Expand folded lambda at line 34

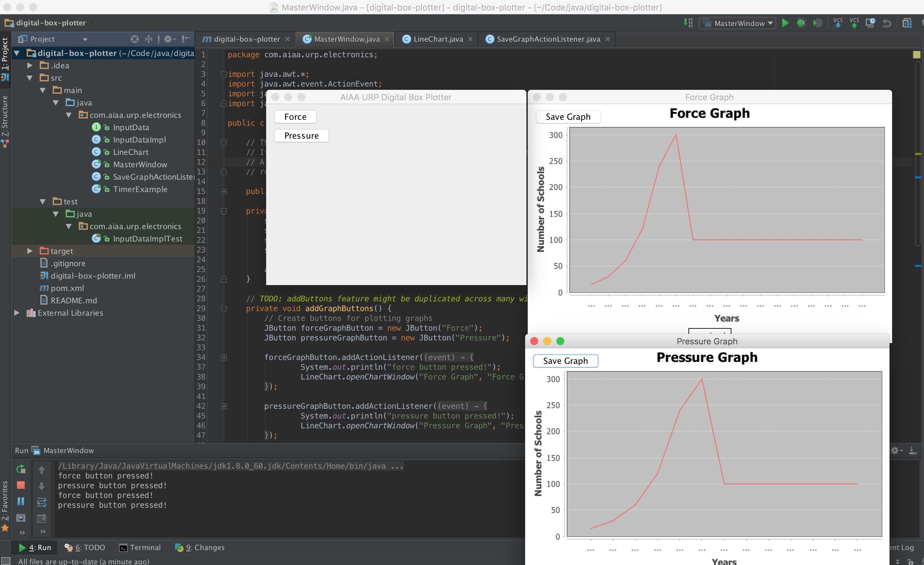(224, 358)
